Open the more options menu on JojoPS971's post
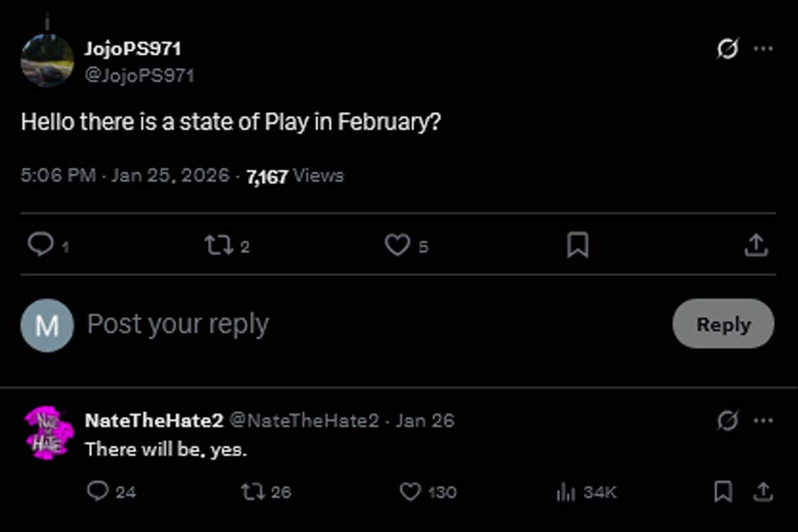 tap(763, 47)
